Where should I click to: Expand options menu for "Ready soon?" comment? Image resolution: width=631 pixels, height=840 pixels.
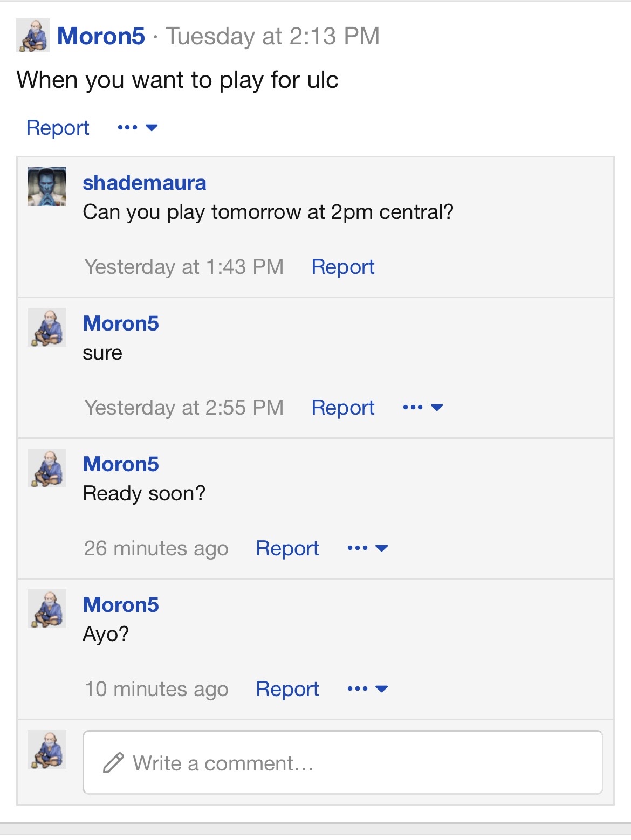(x=367, y=548)
